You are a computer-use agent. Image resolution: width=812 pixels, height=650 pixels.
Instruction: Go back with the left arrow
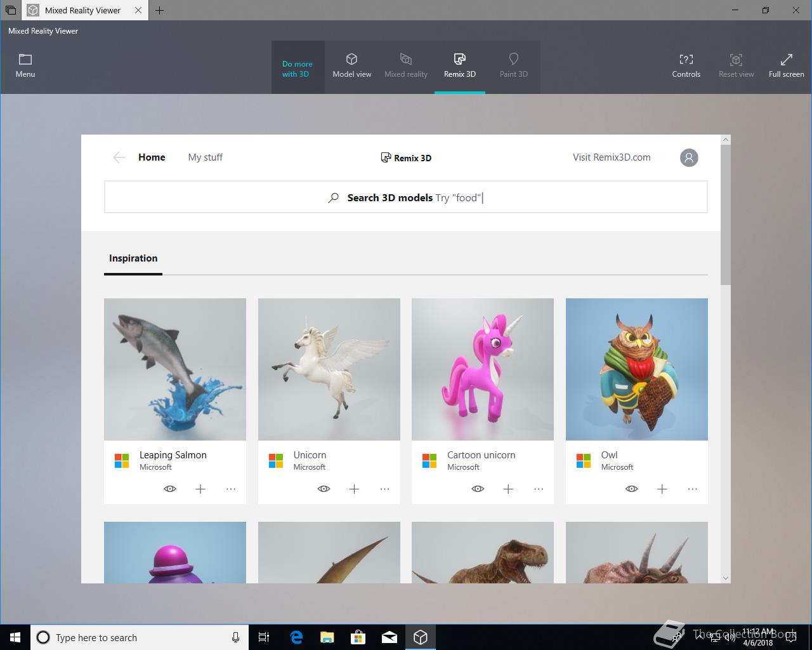[x=119, y=157]
